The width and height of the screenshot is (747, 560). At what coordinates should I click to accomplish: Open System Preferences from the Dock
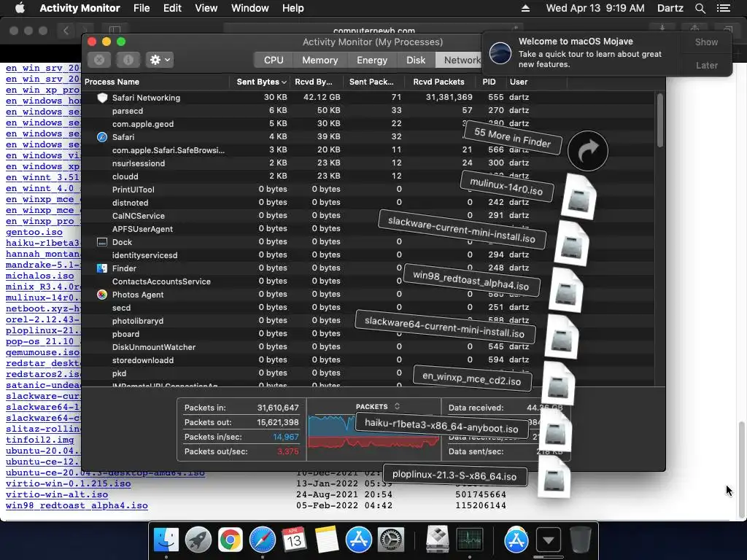coord(391,540)
